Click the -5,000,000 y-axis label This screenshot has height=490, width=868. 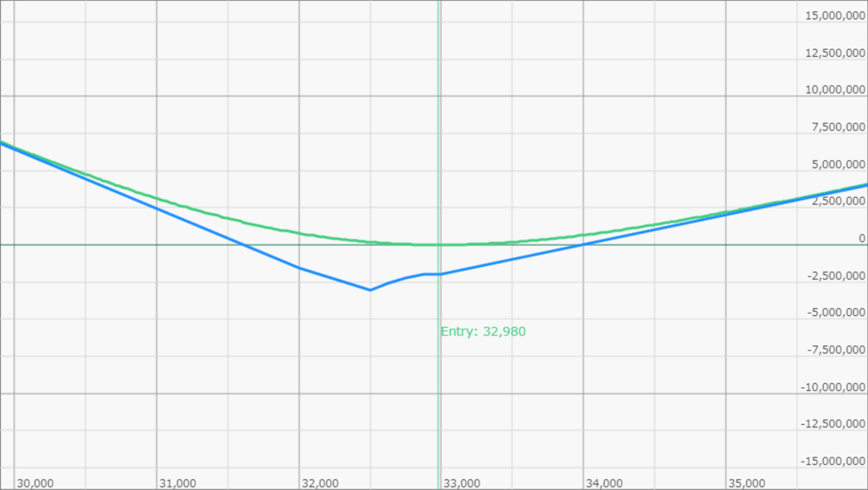click(836, 313)
